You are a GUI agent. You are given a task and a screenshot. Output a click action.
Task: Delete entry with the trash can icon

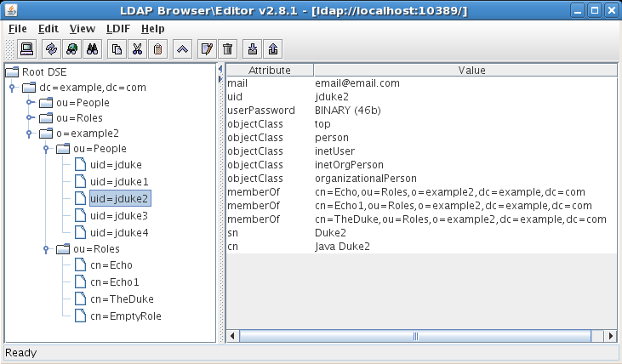pos(227,48)
